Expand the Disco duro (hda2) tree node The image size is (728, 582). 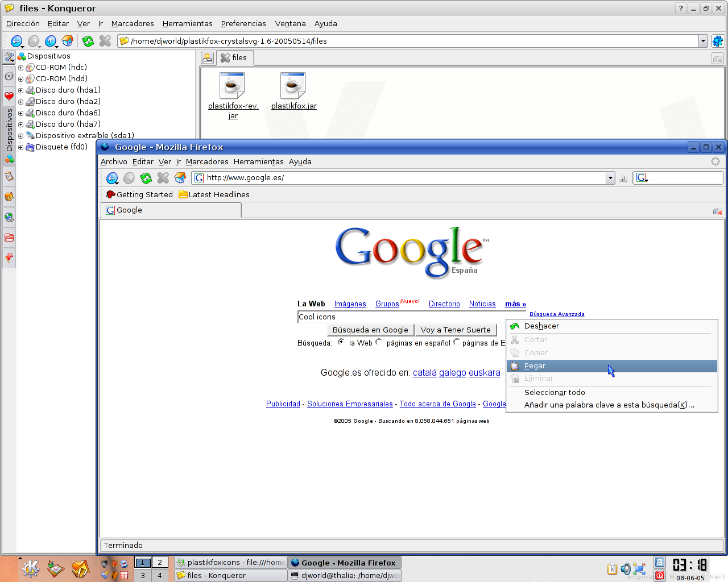tap(20, 102)
